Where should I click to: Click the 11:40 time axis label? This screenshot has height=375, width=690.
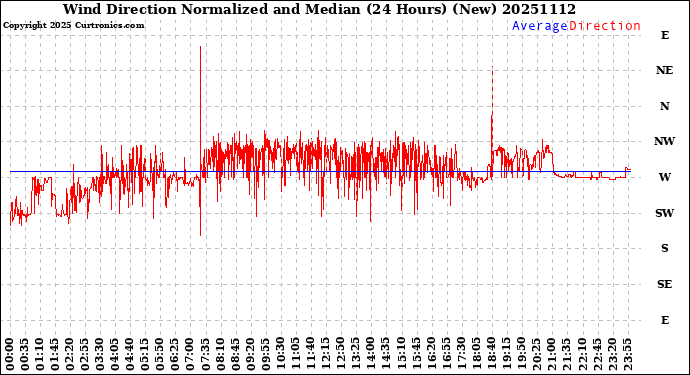coord(311,354)
